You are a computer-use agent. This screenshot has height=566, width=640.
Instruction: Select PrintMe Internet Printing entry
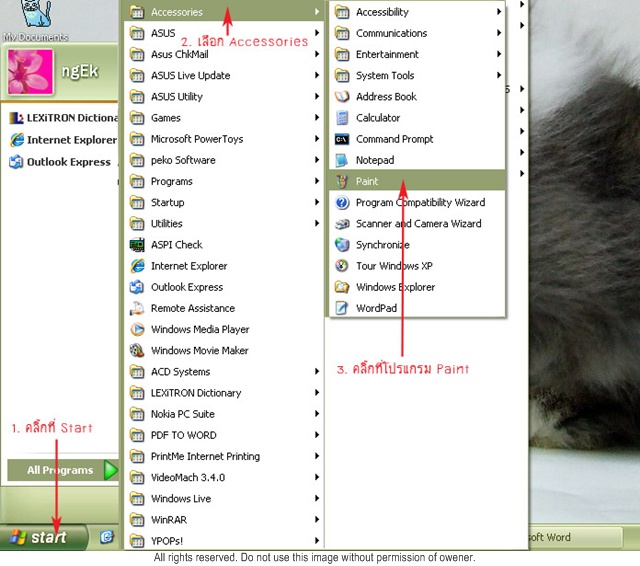click(223, 456)
